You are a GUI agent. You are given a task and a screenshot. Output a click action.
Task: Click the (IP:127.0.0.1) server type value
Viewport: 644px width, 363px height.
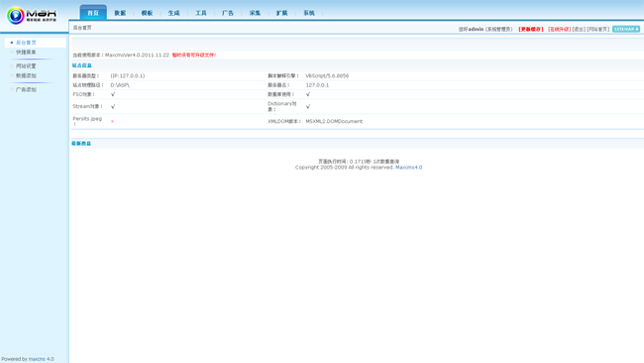128,76
